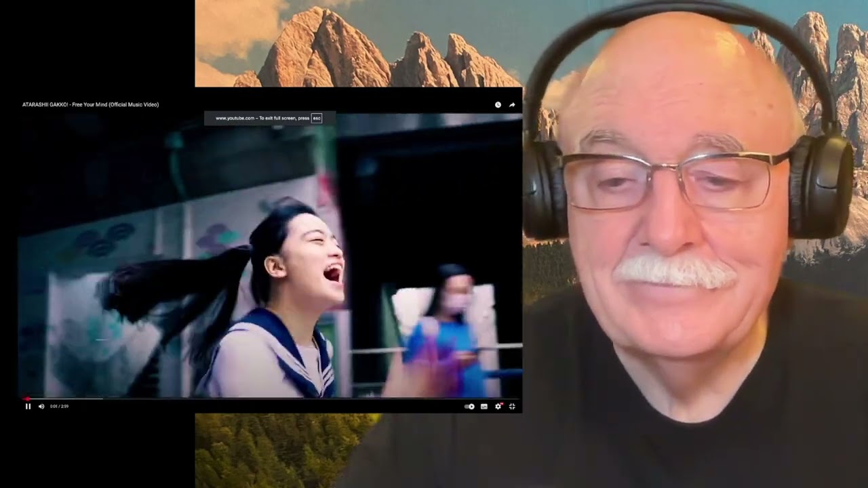
Task: Seek along the red video progress bar
Action: (x=271, y=399)
